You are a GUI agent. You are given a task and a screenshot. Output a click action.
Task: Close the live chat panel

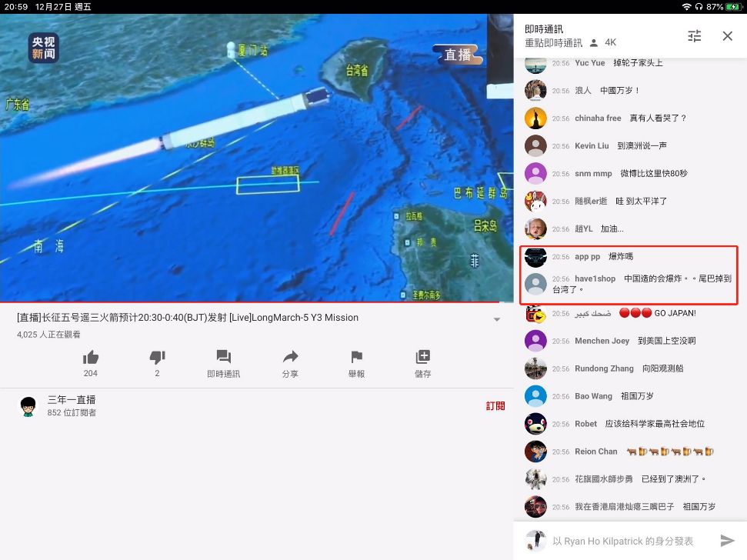click(728, 35)
